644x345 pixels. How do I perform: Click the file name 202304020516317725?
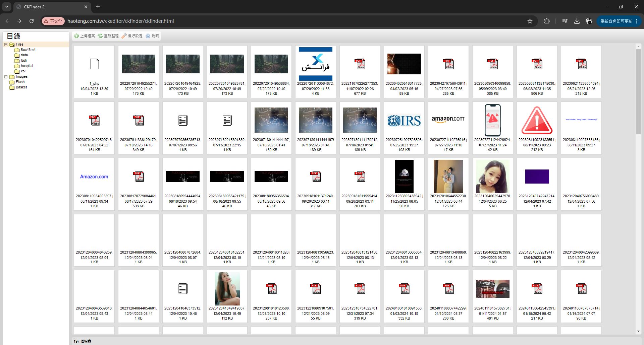tap(404, 84)
